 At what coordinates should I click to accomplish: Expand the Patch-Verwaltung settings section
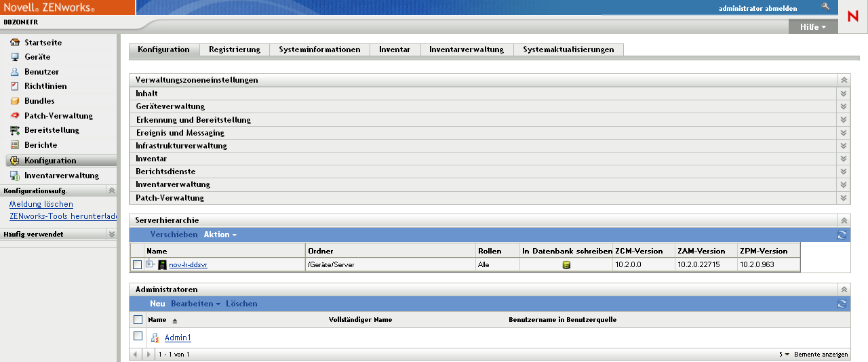click(x=844, y=198)
